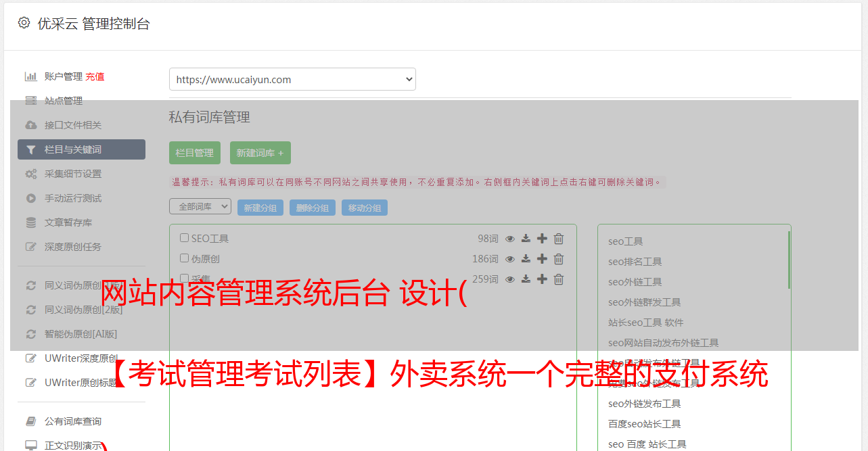The height and width of the screenshot is (451, 868).
Task: Go to 接口文件相关 page
Action: coord(73,125)
